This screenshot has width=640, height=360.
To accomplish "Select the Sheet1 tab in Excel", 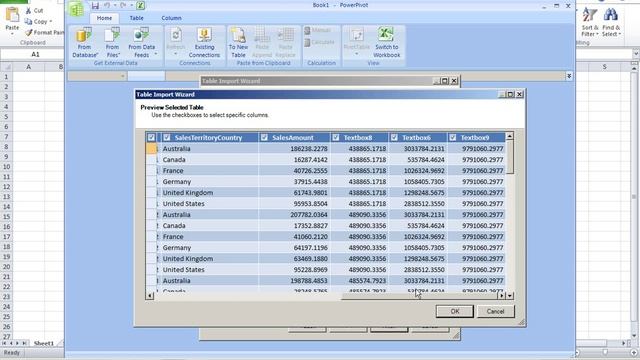I will coord(44,343).
